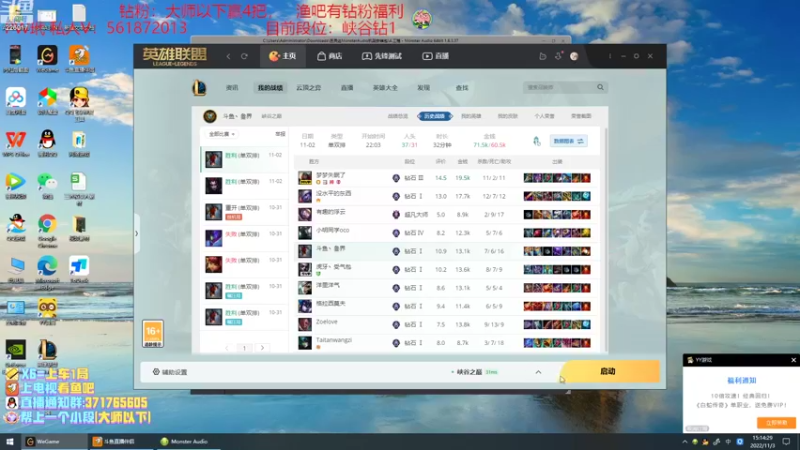Click the refresh icon in the client header
Viewport: 800px width, 450px height.
(x=244, y=57)
